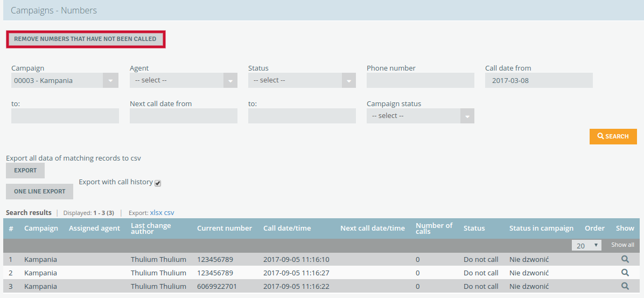644x298 pixels.
Task: Sort by Current number column header
Action: pyautogui.click(x=225, y=228)
